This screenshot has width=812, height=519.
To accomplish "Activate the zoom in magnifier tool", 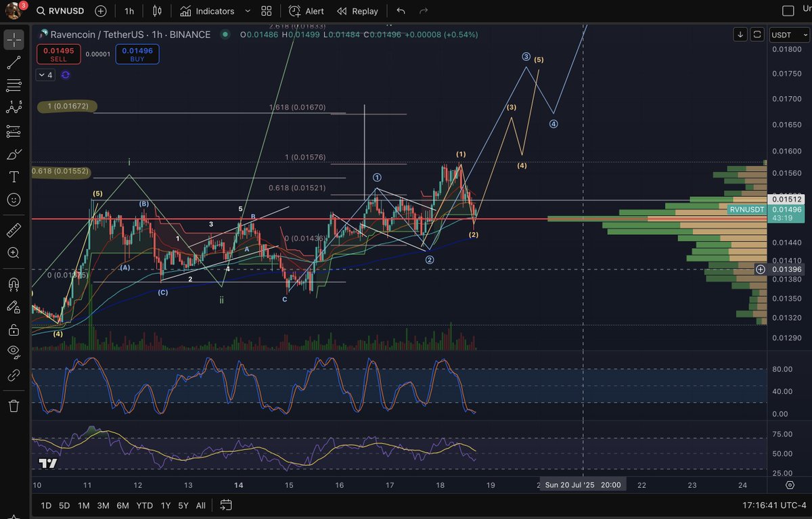I will tap(14, 252).
